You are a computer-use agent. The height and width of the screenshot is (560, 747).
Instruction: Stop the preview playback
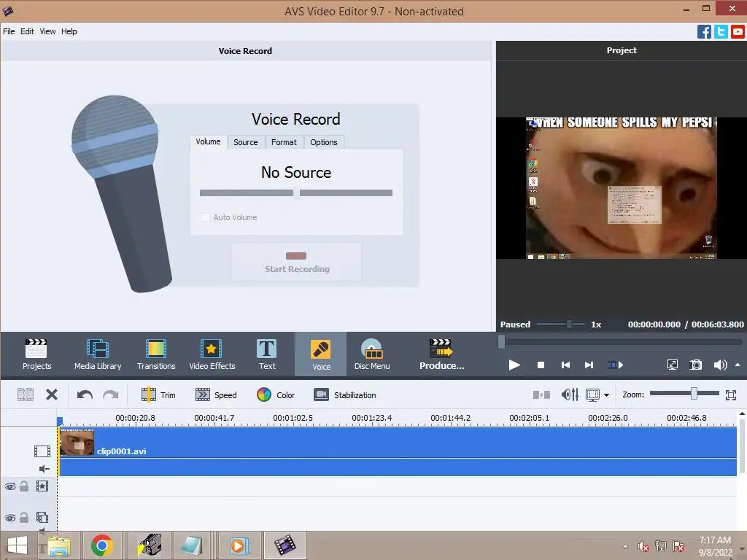point(541,365)
